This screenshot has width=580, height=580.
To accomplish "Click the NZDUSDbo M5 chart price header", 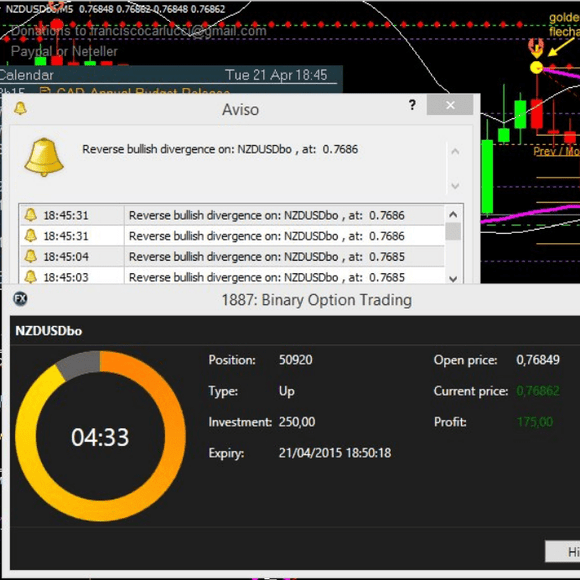I will point(115,9).
